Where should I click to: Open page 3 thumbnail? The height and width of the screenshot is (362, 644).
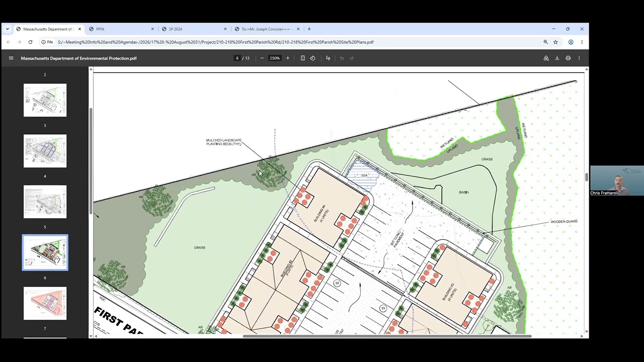coord(45,100)
